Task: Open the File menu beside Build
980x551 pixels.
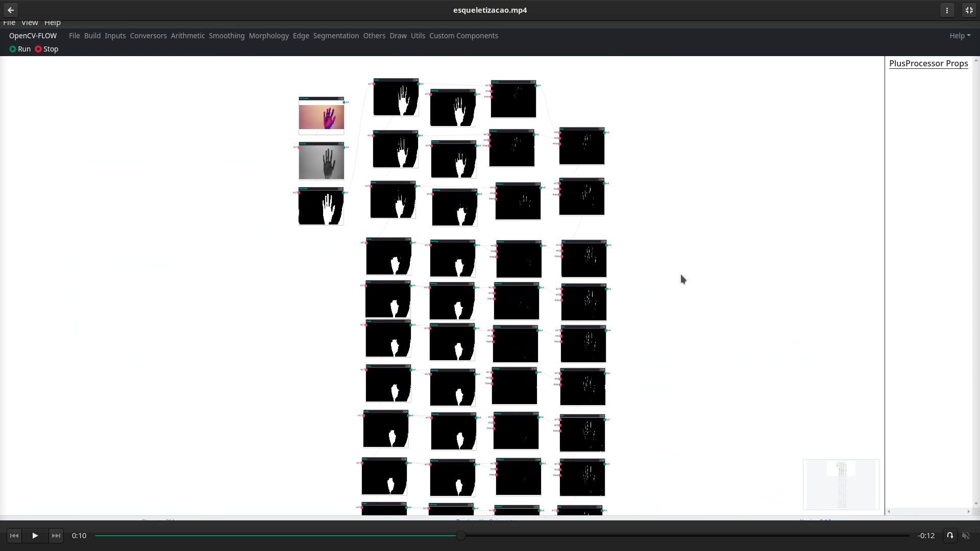Action: (x=75, y=36)
